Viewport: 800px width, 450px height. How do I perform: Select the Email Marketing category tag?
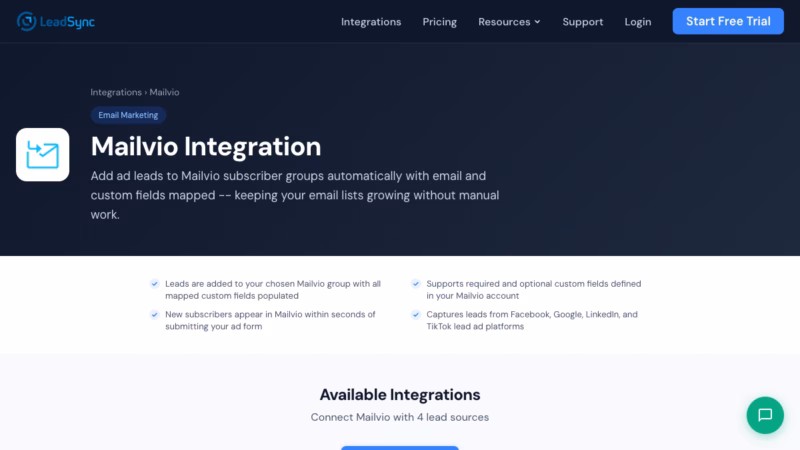(x=128, y=115)
